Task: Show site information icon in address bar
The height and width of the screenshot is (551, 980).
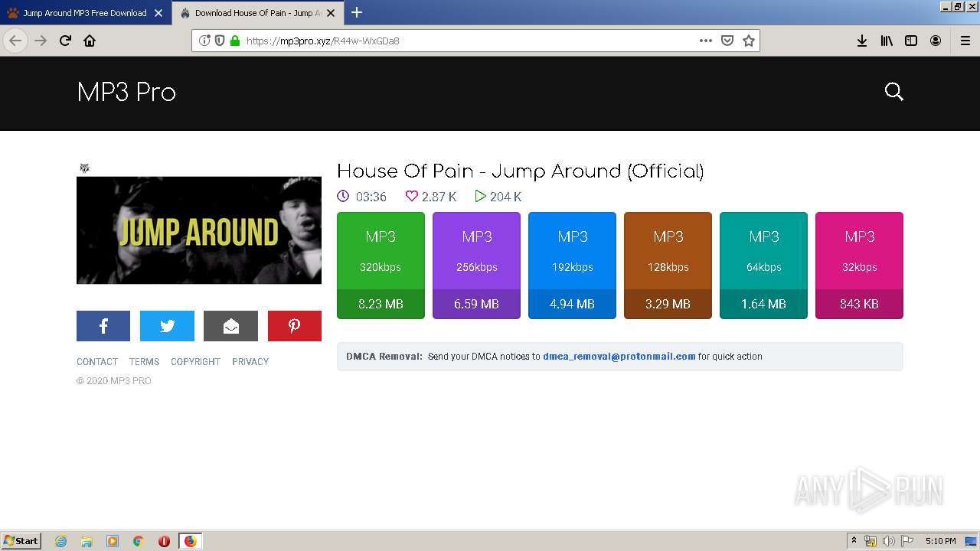Action: 204,41
